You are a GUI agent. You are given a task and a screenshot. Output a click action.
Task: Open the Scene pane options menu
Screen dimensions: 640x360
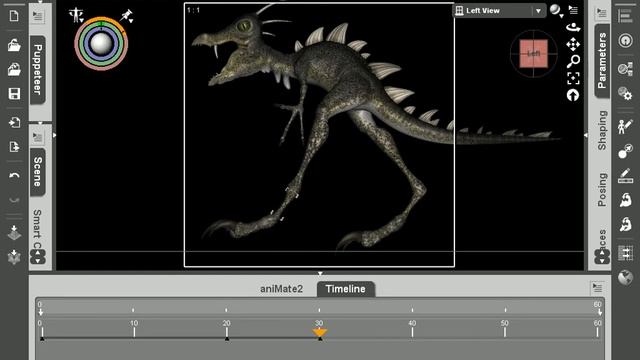(38, 138)
